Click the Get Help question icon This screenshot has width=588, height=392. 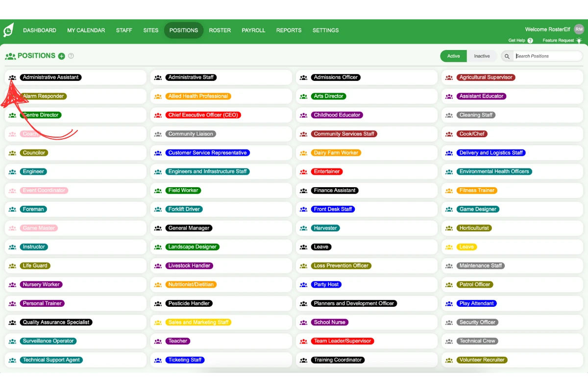point(530,41)
